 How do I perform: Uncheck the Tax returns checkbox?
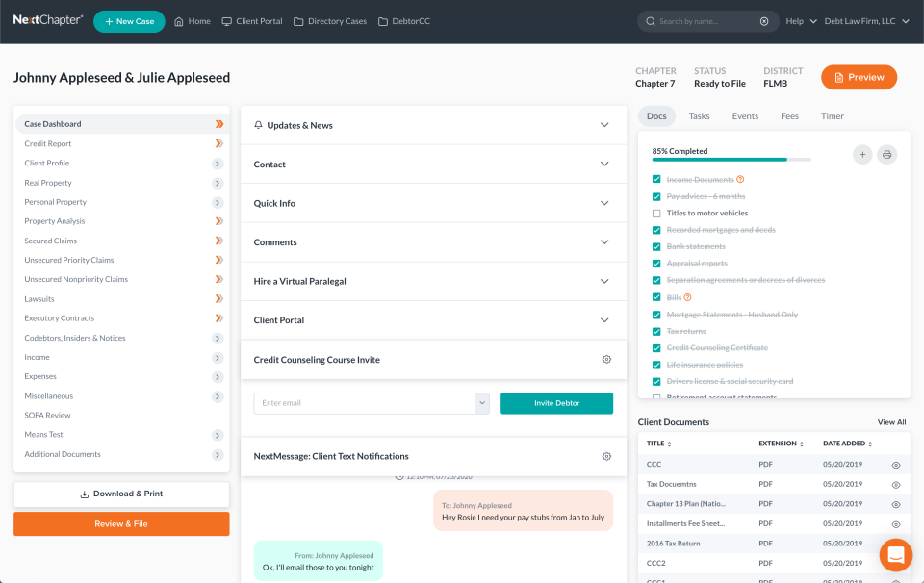[x=656, y=331]
